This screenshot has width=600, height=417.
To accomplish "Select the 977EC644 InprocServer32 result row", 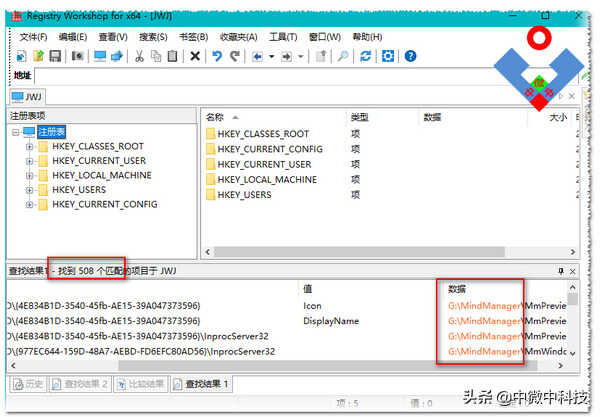I will [x=287, y=352].
